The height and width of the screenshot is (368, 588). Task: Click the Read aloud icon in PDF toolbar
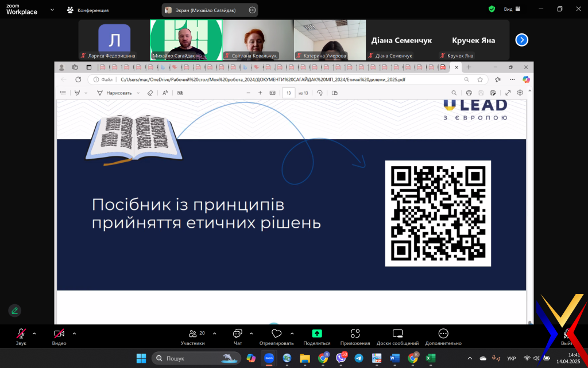tap(165, 93)
